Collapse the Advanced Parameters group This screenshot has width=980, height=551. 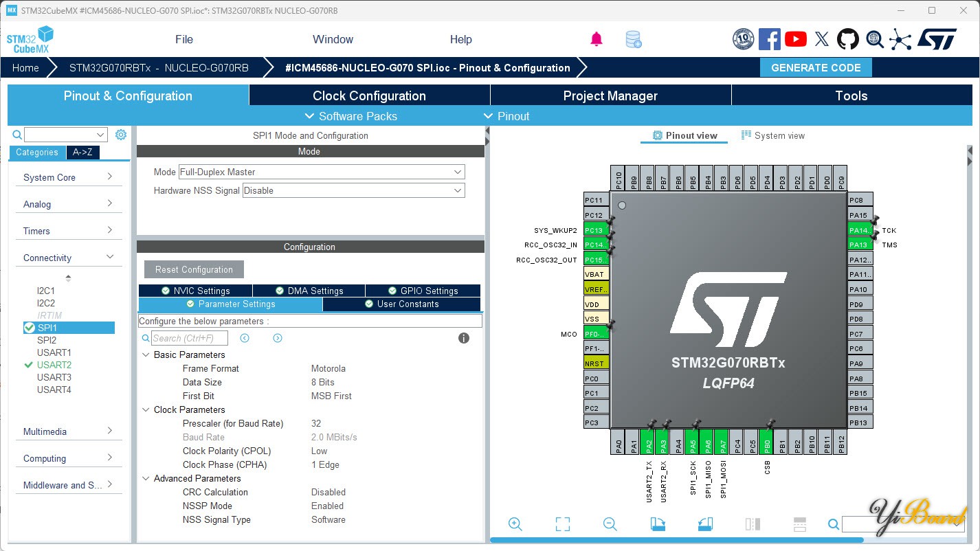pos(146,478)
